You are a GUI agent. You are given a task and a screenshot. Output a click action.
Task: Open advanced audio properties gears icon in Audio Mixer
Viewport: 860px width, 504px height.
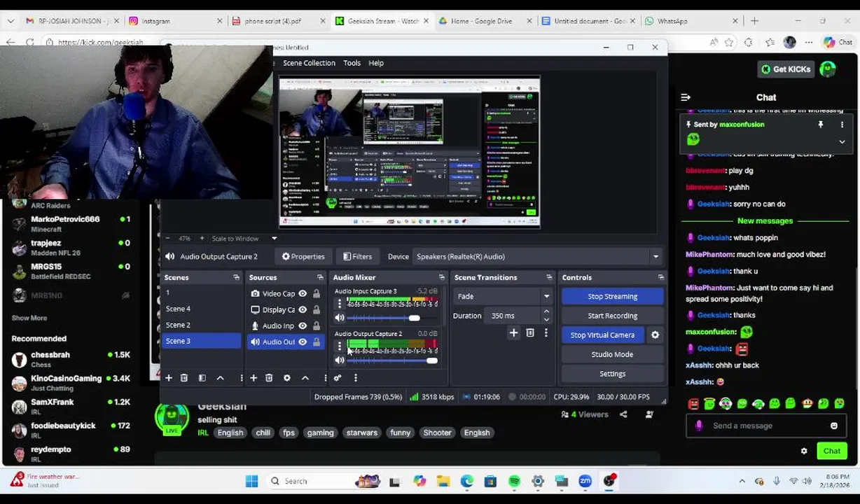(338, 378)
